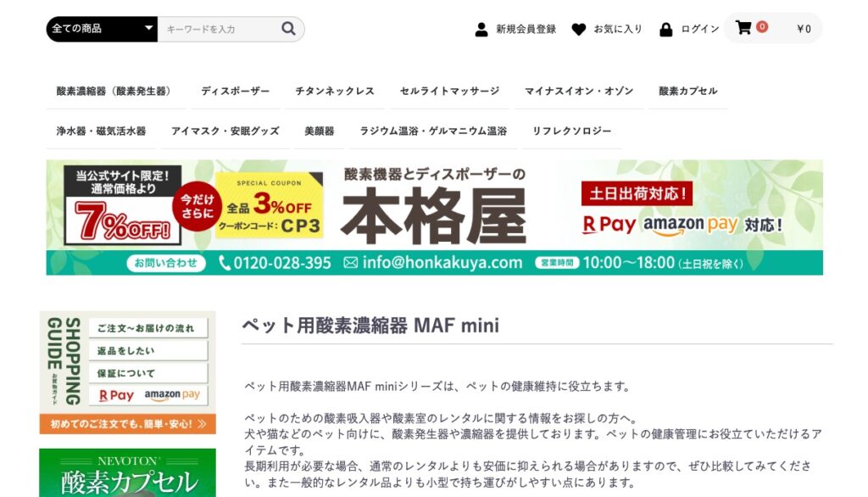This screenshot has height=497, width=868.
Task: Click the R Pay logo in shopping guide
Action: pyautogui.click(x=116, y=395)
